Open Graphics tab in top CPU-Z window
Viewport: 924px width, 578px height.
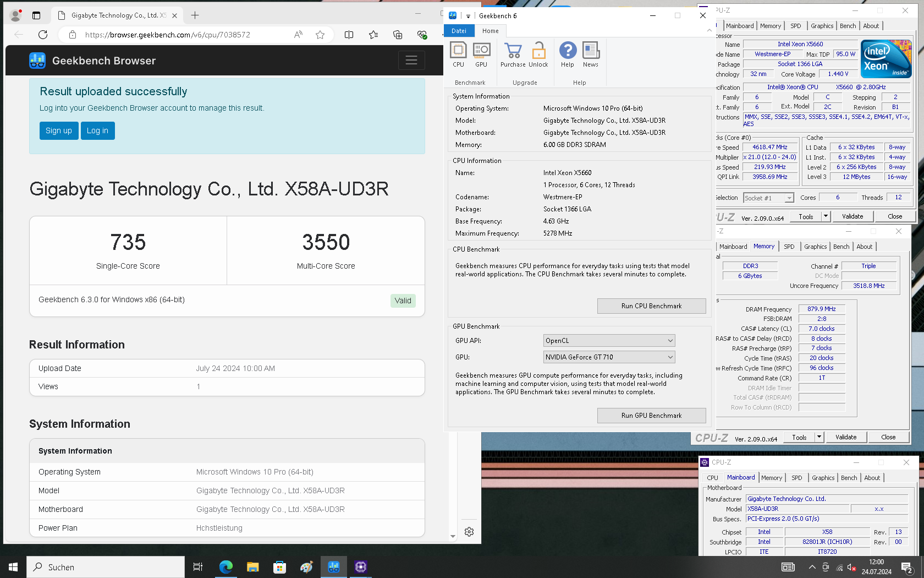(x=822, y=26)
